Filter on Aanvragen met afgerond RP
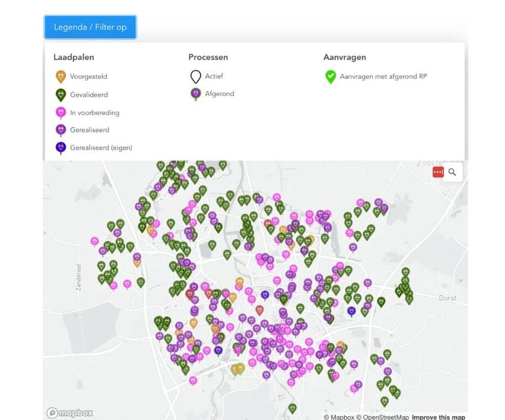This screenshot has width=505, height=420. pos(383,76)
